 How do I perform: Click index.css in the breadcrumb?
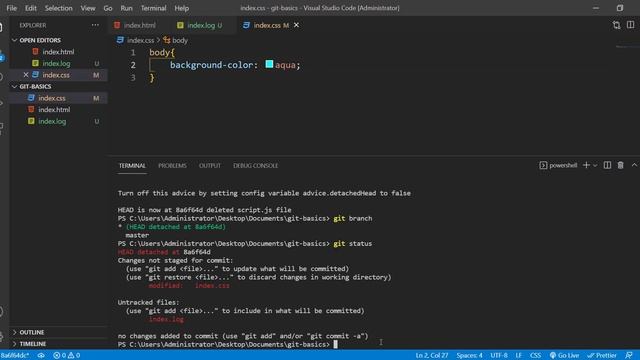[x=140, y=40]
